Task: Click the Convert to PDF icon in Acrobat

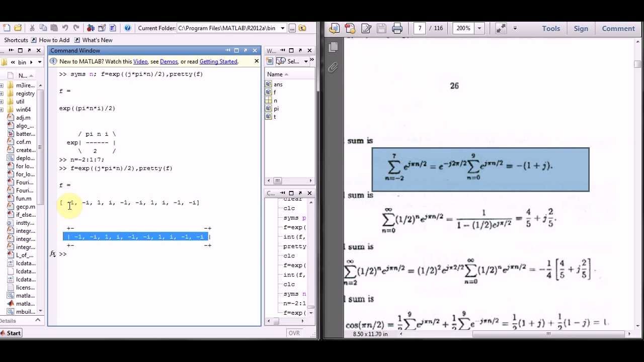Action: (x=350, y=29)
